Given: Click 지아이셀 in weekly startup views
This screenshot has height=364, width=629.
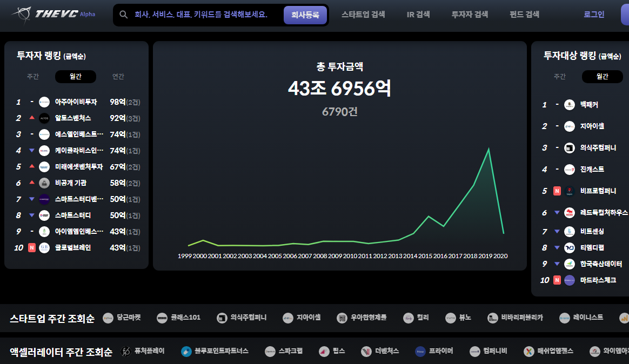Looking at the screenshot, I should pyautogui.click(x=302, y=318).
